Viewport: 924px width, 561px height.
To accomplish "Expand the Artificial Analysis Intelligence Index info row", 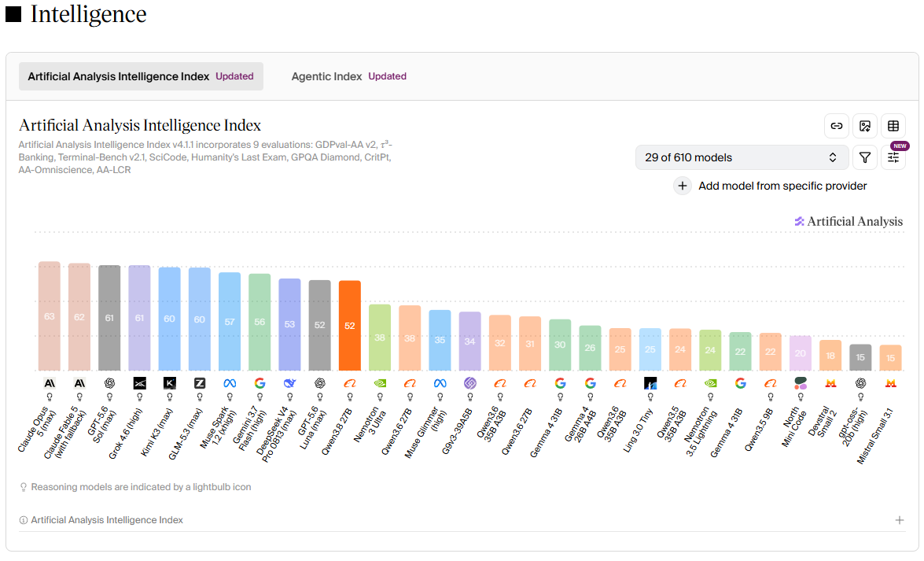I will click(x=462, y=520).
